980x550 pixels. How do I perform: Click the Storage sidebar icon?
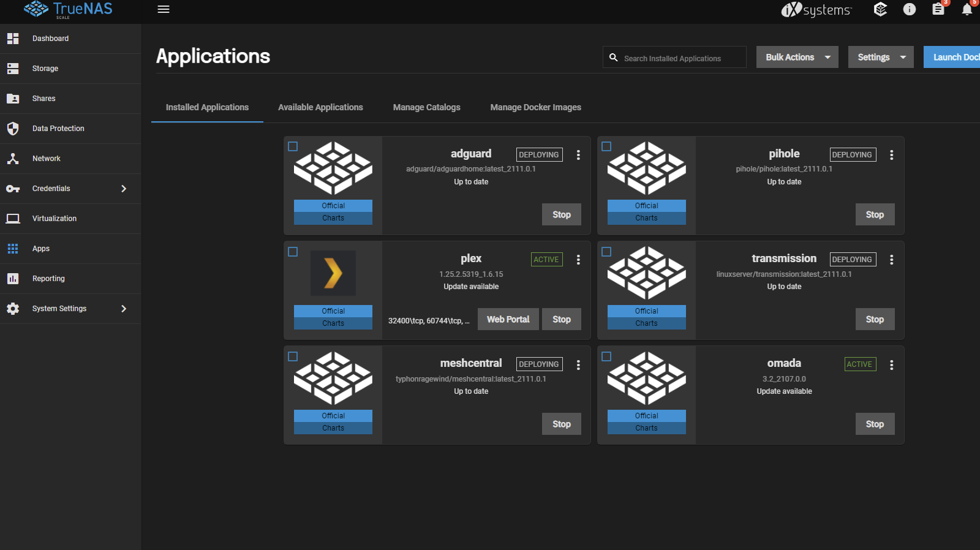[13, 69]
